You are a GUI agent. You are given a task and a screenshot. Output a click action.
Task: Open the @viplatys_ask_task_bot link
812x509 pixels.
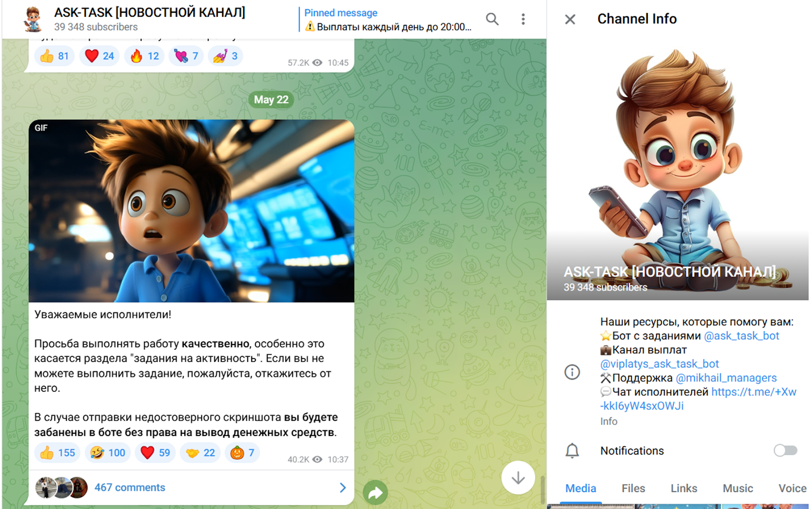659,364
